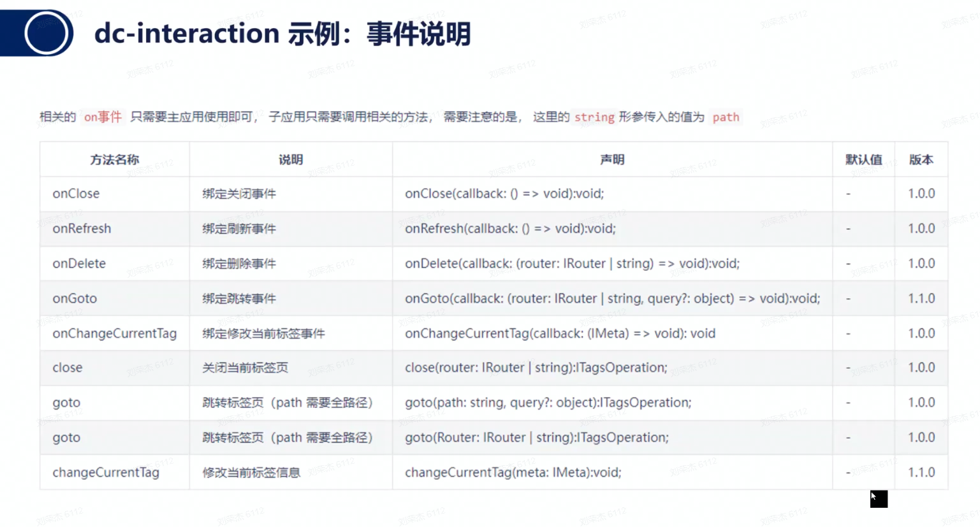The image size is (980, 527).
Task: Select the changeCurrentTag method name cell
Action: (106, 472)
